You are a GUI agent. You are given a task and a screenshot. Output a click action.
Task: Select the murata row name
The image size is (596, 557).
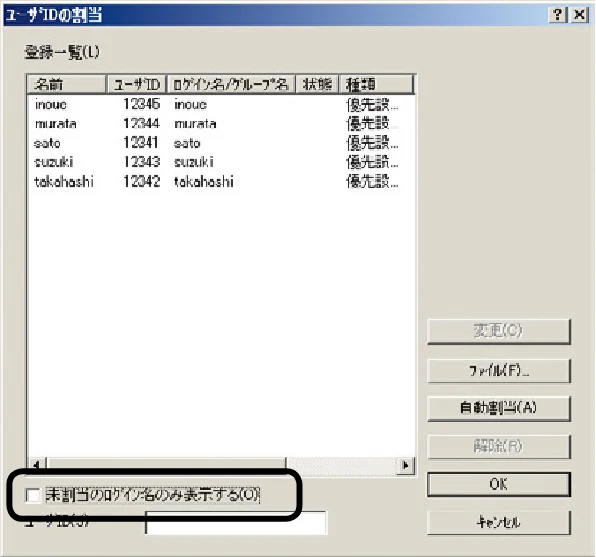pyautogui.click(x=55, y=124)
